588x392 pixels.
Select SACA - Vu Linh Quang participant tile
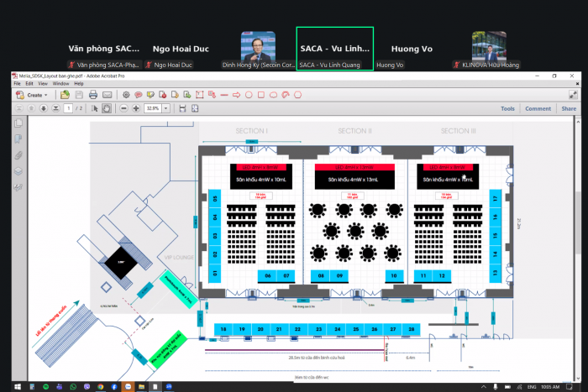335,49
